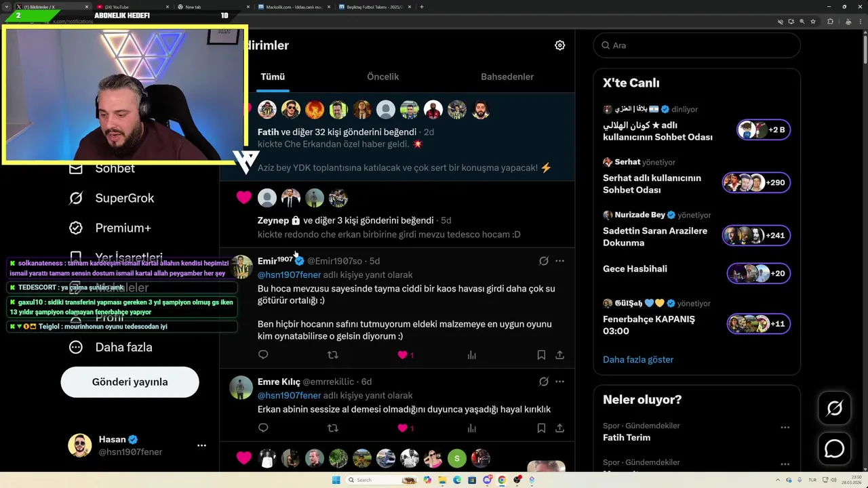Open the Sohbet envelope icon
The image size is (868, 488).
pyautogui.click(x=76, y=168)
